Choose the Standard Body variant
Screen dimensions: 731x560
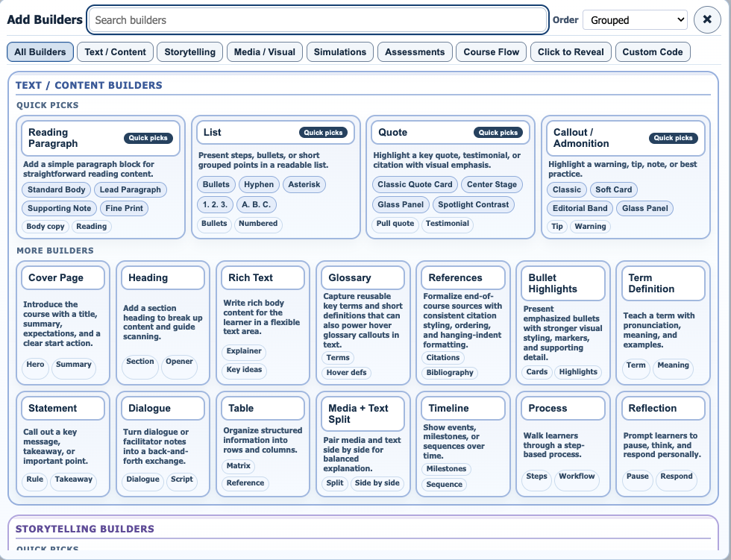coord(57,189)
